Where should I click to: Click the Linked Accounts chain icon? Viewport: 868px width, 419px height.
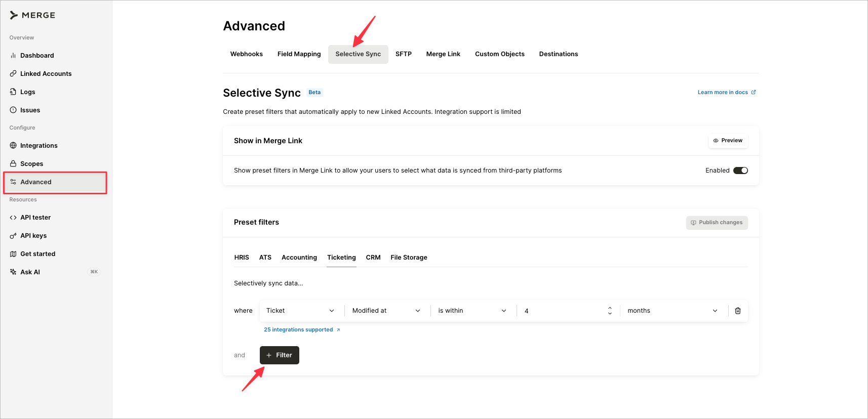[13, 74]
